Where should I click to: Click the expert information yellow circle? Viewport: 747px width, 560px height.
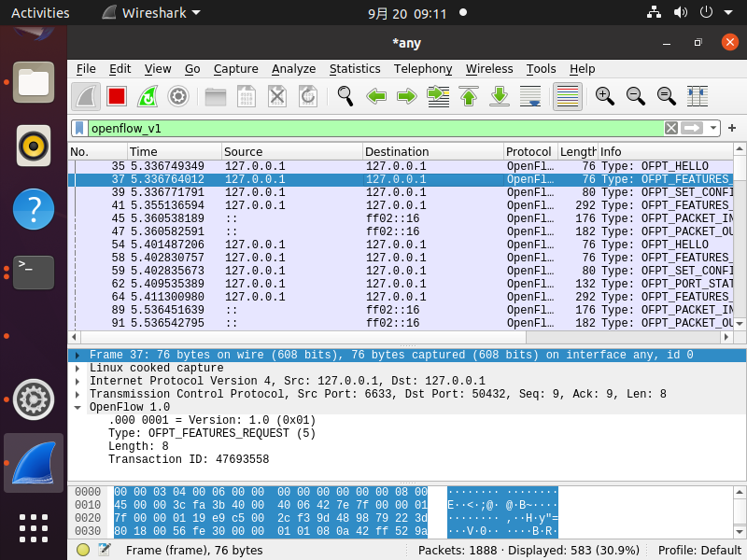83,550
